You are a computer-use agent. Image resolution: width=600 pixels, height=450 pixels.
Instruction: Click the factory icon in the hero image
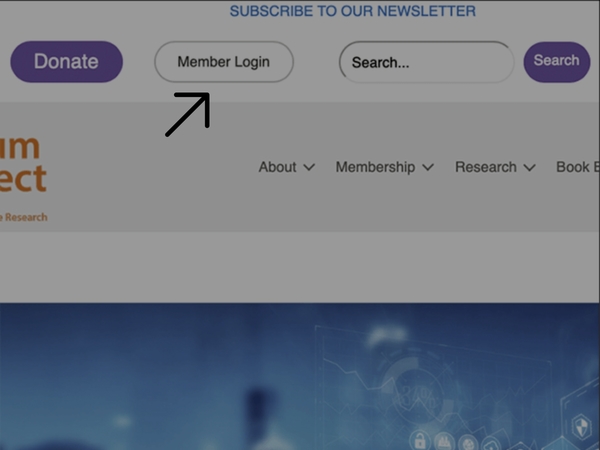[x=444, y=442]
